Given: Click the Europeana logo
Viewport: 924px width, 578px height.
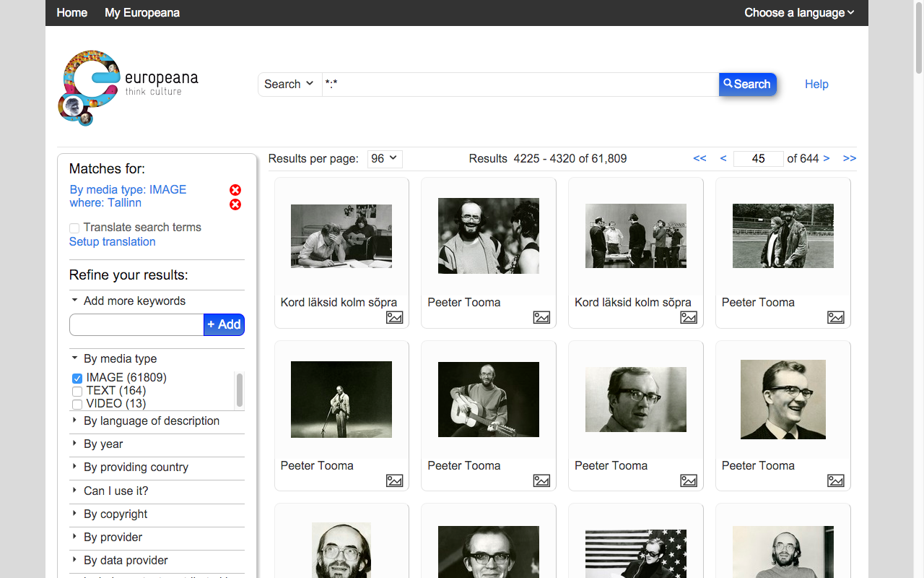Looking at the screenshot, I should coord(128,87).
